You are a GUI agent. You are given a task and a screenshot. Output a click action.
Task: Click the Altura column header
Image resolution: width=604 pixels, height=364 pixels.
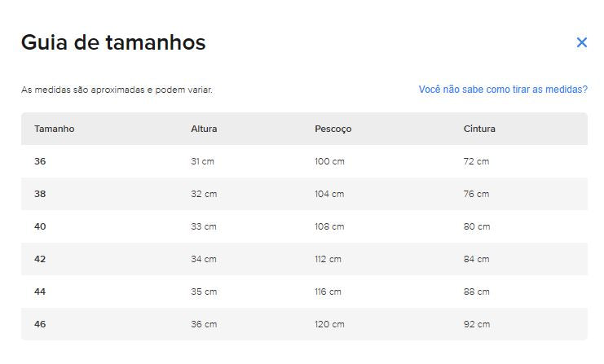204,129
